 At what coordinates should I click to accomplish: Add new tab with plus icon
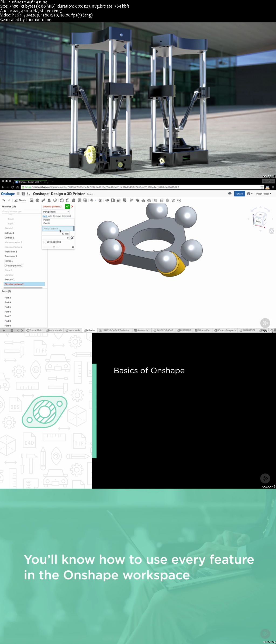(4, 330)
